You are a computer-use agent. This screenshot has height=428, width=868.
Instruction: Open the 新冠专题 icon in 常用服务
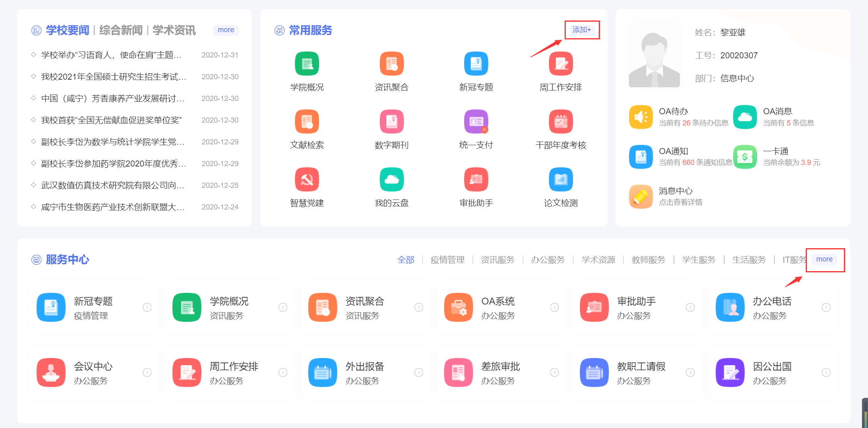(476, 64)
